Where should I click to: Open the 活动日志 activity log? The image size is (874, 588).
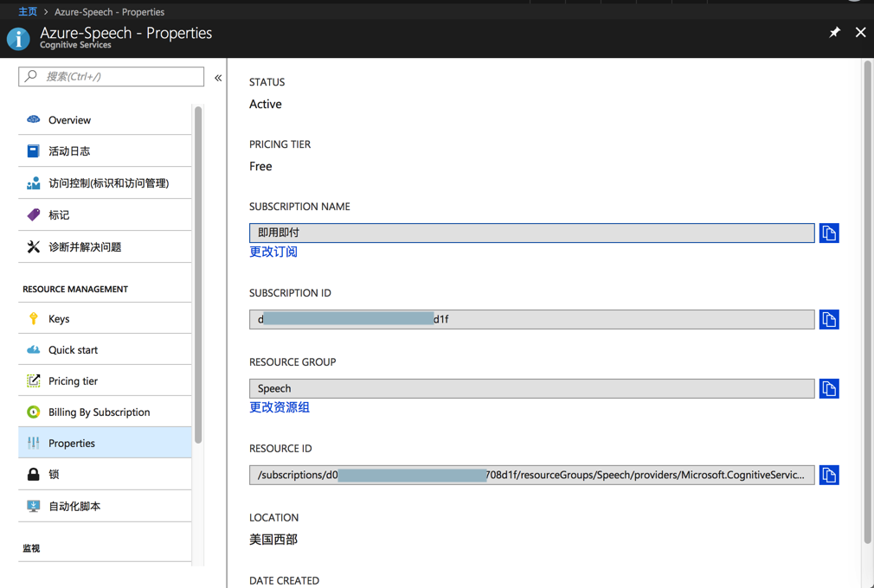tap(69, 151)
